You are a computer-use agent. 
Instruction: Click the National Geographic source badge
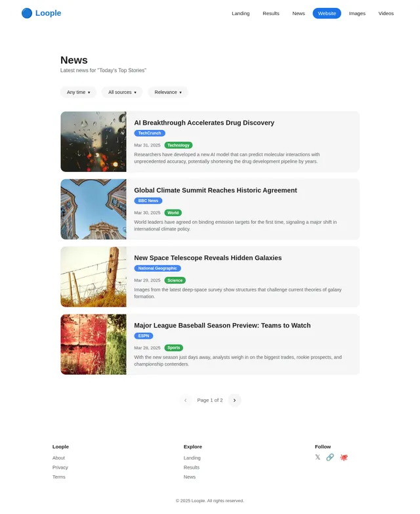pyautogui.click(x=157, y=268)
